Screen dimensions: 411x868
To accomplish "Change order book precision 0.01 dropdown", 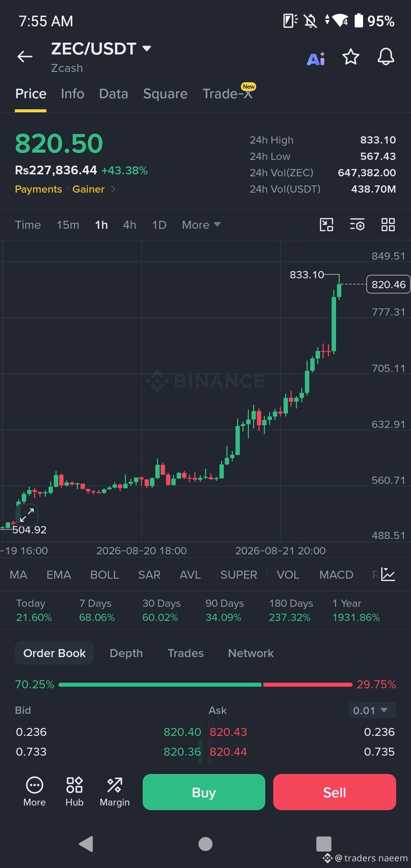I will (x=372, y=710).
